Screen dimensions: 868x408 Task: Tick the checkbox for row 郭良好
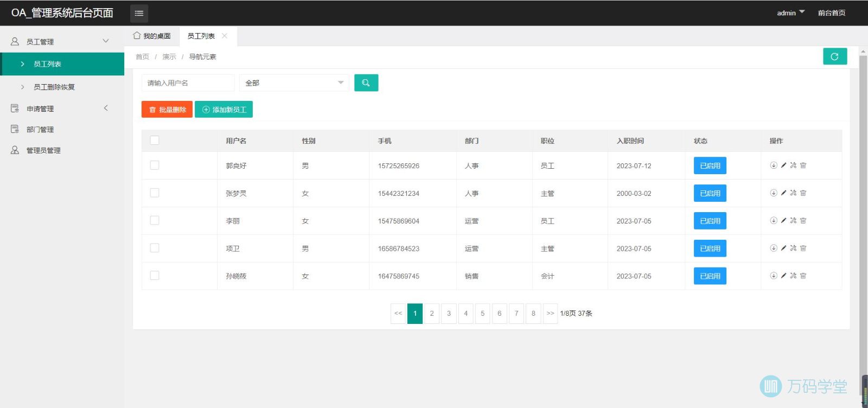tap(155, 165)
